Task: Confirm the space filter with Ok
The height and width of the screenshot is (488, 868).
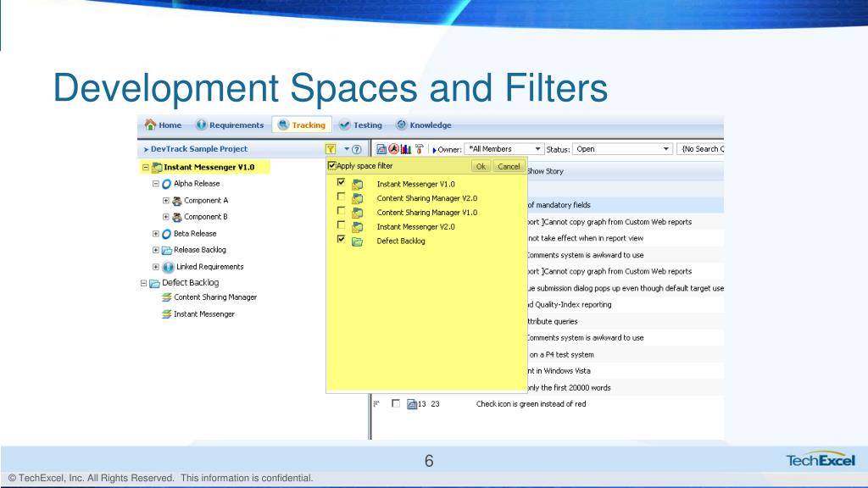Action: [481, 166]
